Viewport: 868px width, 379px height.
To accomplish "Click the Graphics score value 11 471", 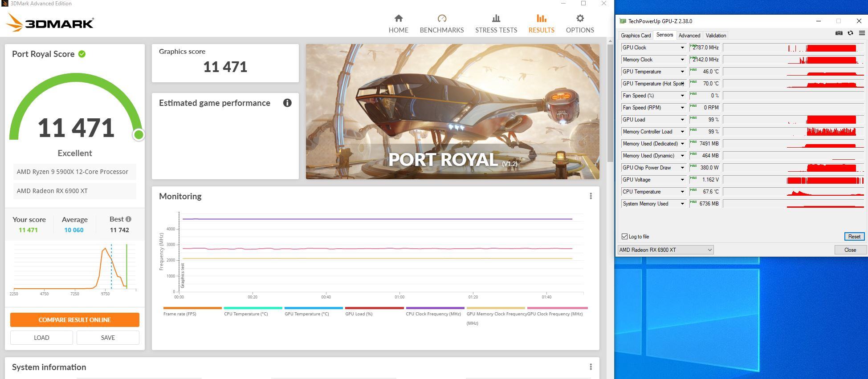I will [225, 67].
